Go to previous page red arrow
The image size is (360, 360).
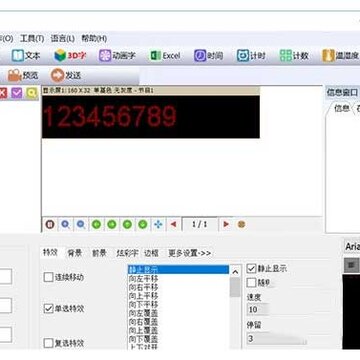[173, 224]
